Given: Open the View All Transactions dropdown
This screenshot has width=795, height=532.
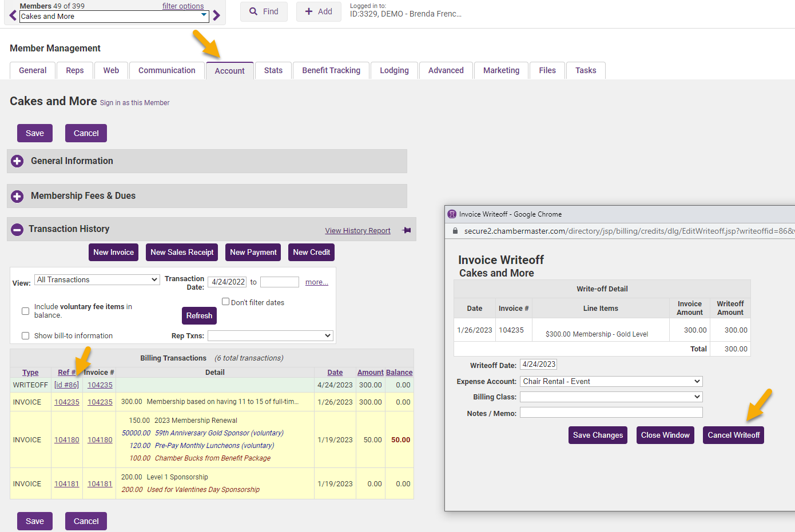Looking at the screenshot, I should pyautogui.click(x=97, y=279).
